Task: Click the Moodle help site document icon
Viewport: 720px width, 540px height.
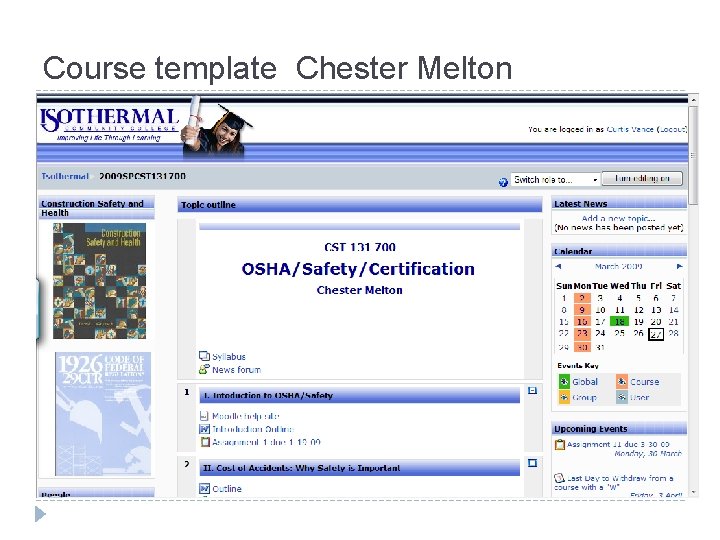Action: [204, 416]
